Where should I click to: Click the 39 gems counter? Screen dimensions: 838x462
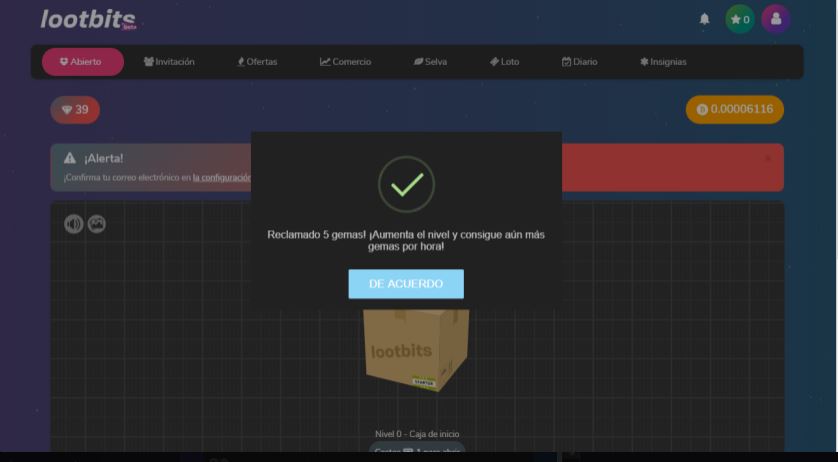(x=75, y=110)
